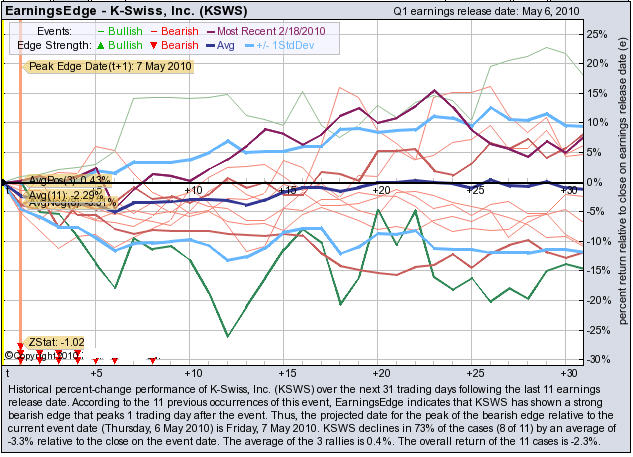Click the Peak Edge Date callout label
The height and width of the screenshot is (457, 633).
(84, 66)
